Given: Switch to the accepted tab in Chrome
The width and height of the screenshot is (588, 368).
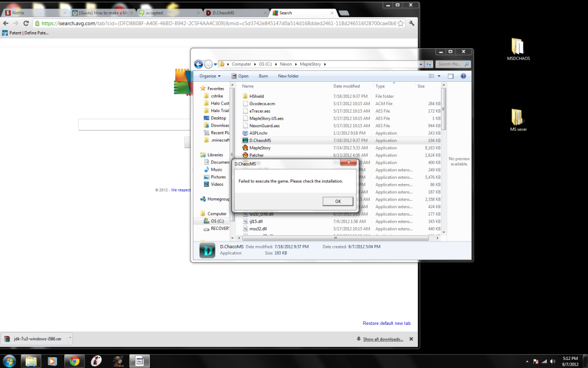Looking at the screenshot, I should click(x=169, y=13).
